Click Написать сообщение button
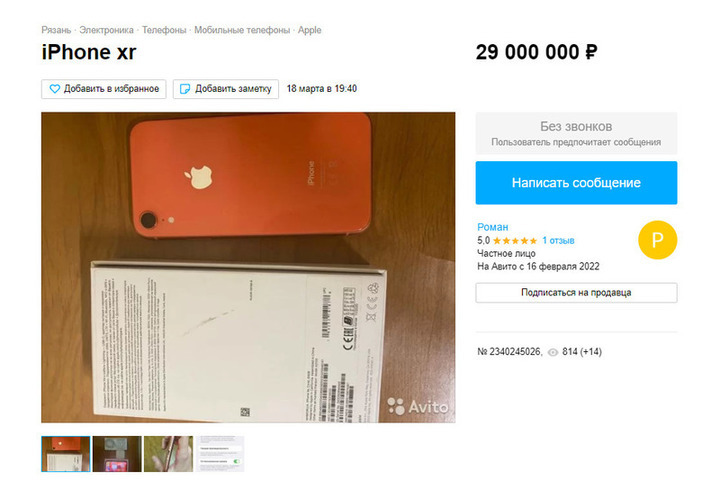 pos(576,182)
